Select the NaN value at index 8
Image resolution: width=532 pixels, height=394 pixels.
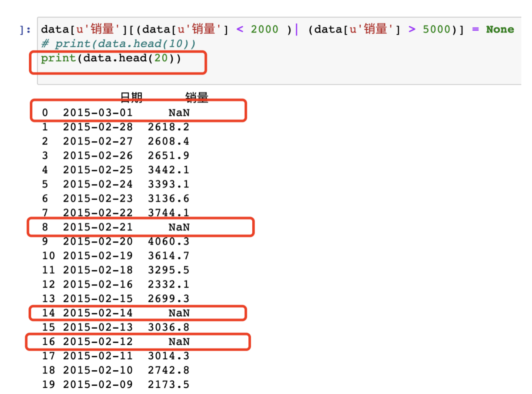point(179,227)
